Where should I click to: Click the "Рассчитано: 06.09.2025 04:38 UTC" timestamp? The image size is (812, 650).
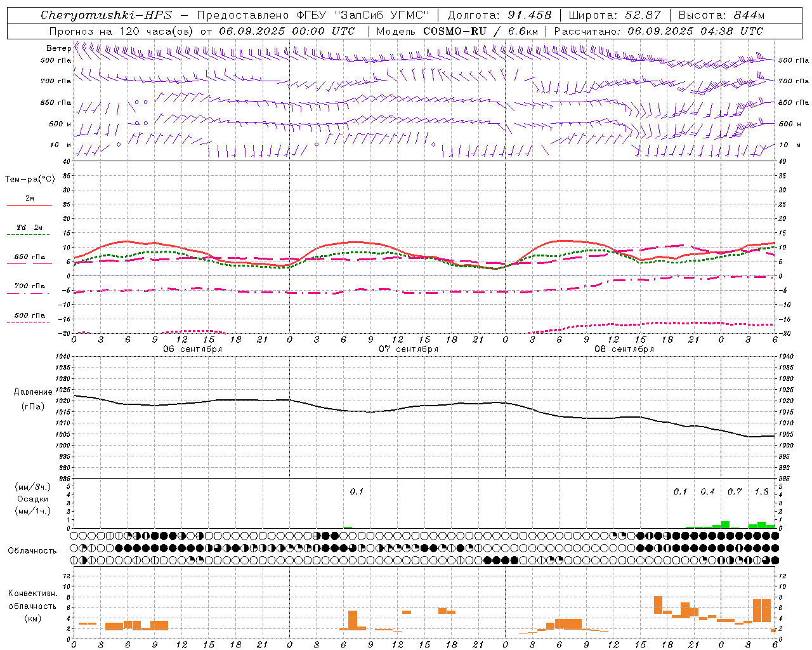[658, 31]
